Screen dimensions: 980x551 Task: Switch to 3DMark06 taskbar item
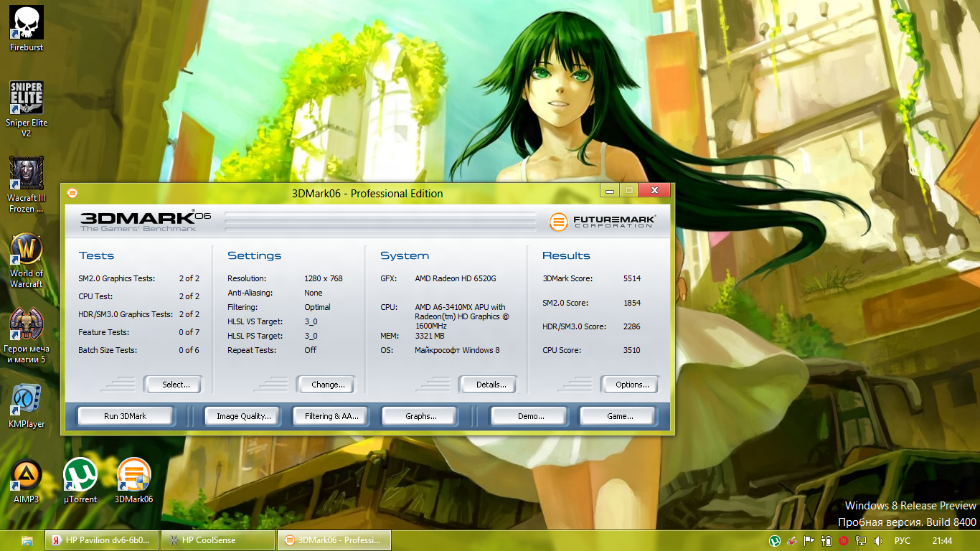(x=334, y=540)
